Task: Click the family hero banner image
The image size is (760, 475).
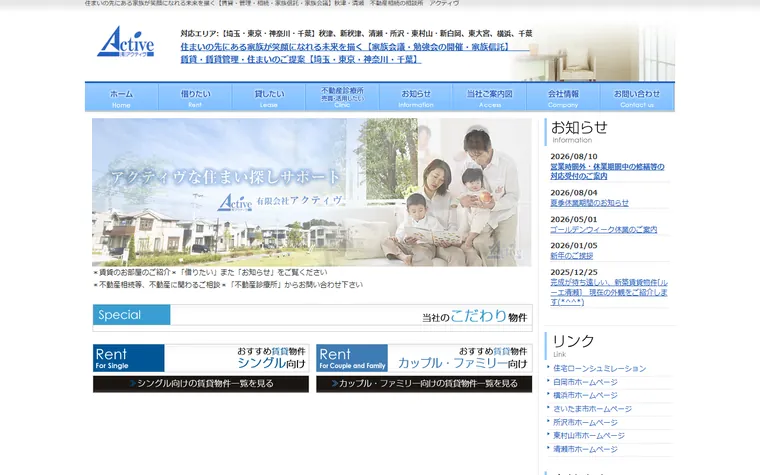Action: (312, 192)
